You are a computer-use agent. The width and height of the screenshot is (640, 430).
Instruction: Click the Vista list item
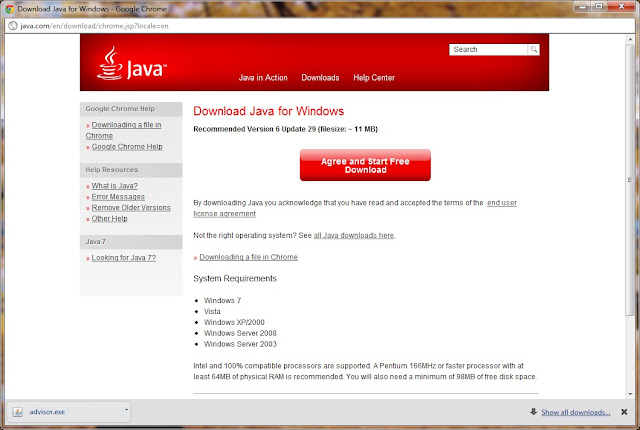[x=212, y=311]
